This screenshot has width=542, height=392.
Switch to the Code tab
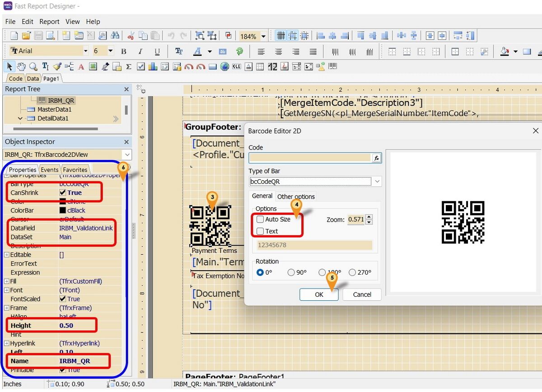point(15,78)
